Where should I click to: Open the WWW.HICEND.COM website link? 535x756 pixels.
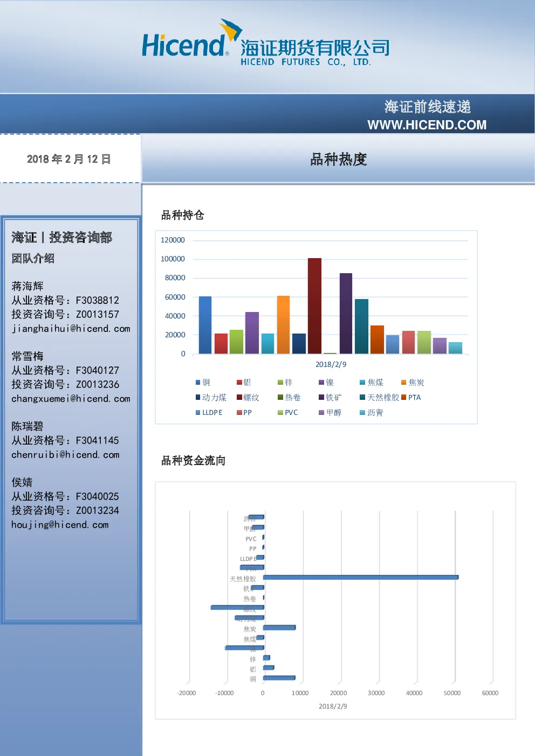point(427,125)
